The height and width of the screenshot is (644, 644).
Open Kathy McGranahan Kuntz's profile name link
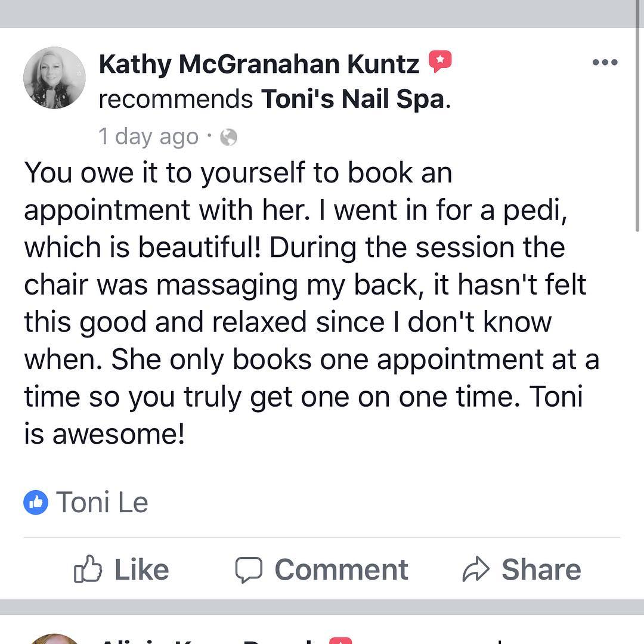(x=259, y=64)
